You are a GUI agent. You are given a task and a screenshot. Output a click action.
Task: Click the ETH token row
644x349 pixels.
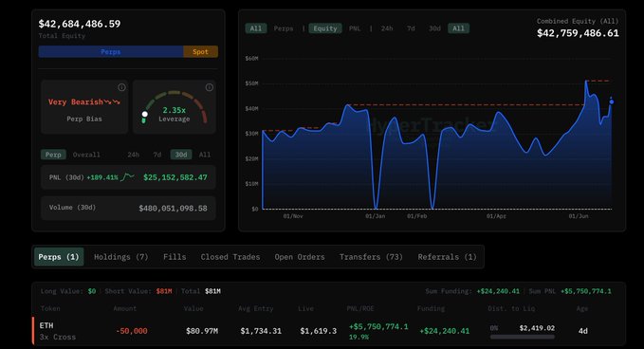pyautogui.click(x=328, y=331)
